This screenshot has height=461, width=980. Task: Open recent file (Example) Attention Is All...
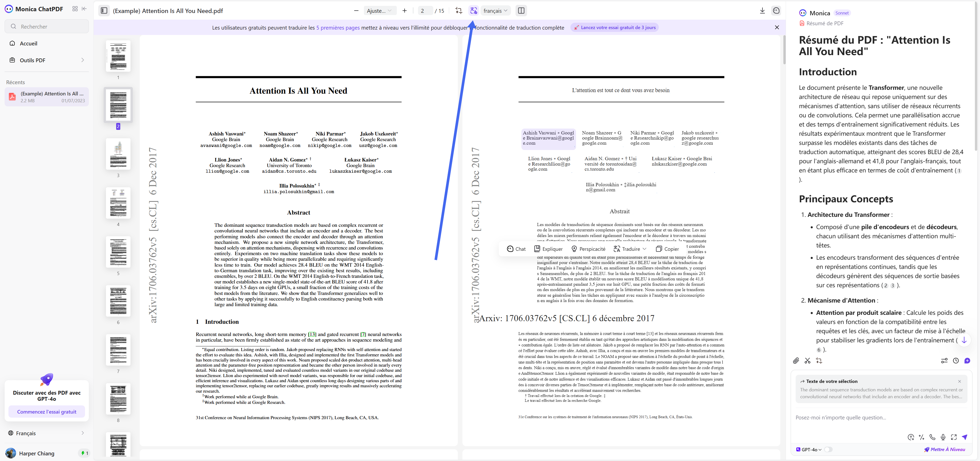pos(46,97)
